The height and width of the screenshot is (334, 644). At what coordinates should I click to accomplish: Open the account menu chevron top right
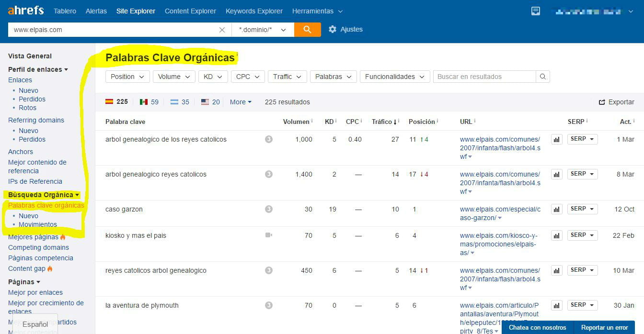(x=631, y=11)
